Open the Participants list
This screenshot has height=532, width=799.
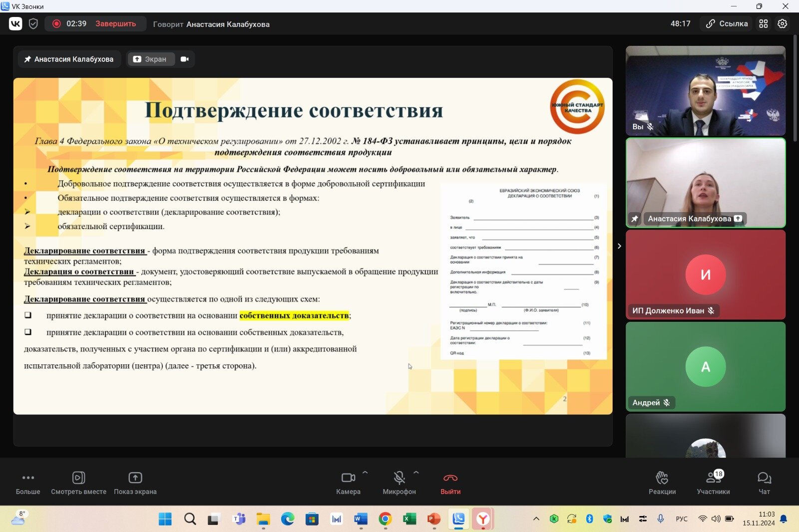click(713, 483)
